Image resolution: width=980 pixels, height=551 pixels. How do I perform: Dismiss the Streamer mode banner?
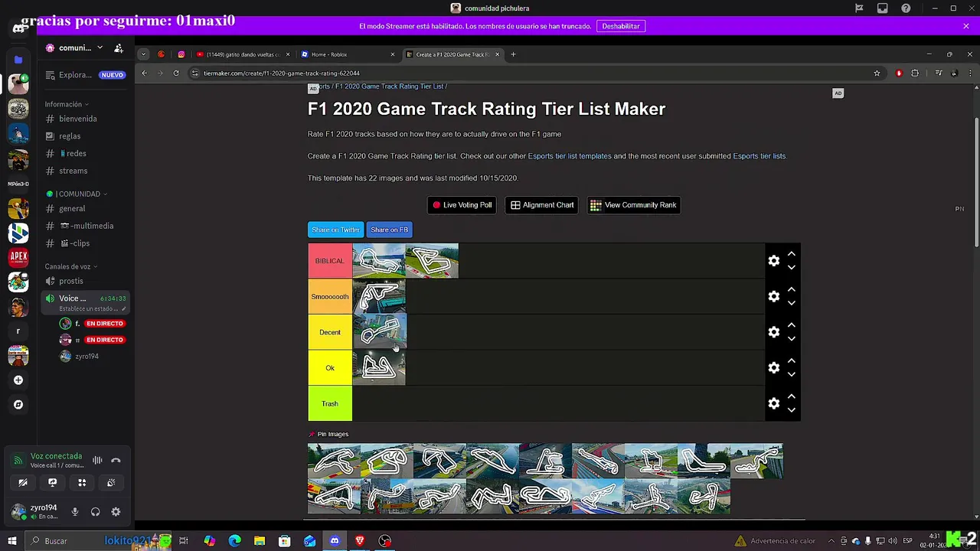[x=966, y=26]
